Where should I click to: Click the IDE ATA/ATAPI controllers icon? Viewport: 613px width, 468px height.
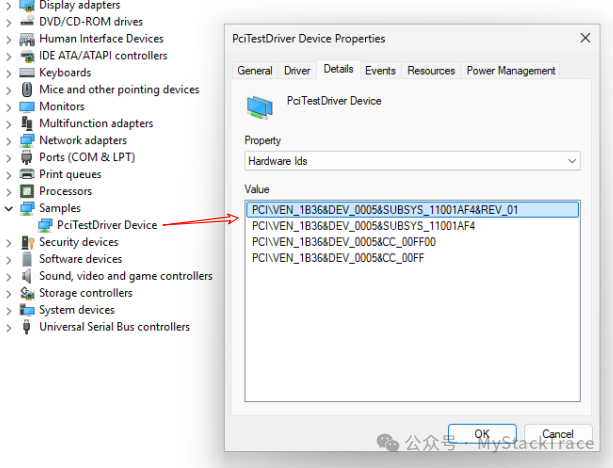27,56
